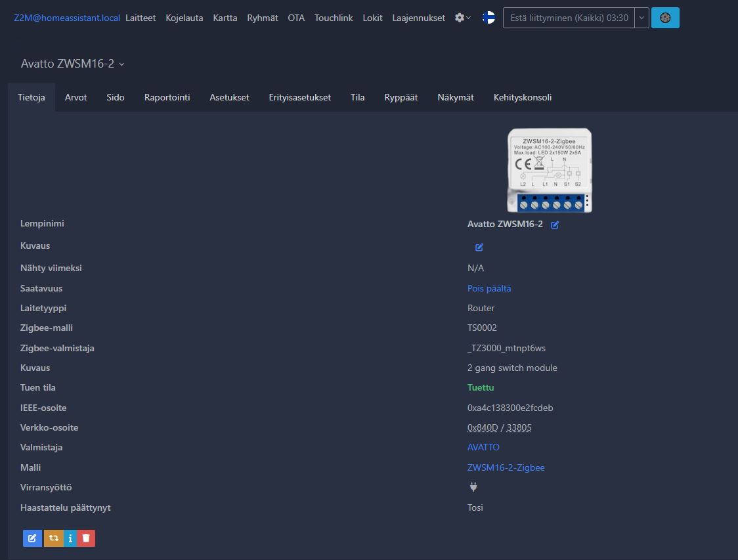Viewport: 738px width, 560px height.
Task: Go to Kojelauta in the top navigation
Action: click(185, 18)
